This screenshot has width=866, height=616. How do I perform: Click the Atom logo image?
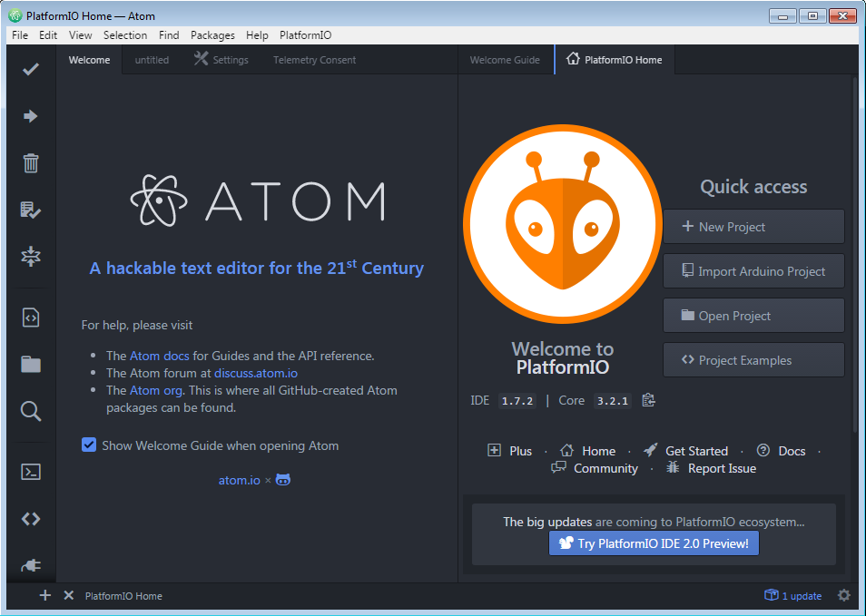(258, 200)
